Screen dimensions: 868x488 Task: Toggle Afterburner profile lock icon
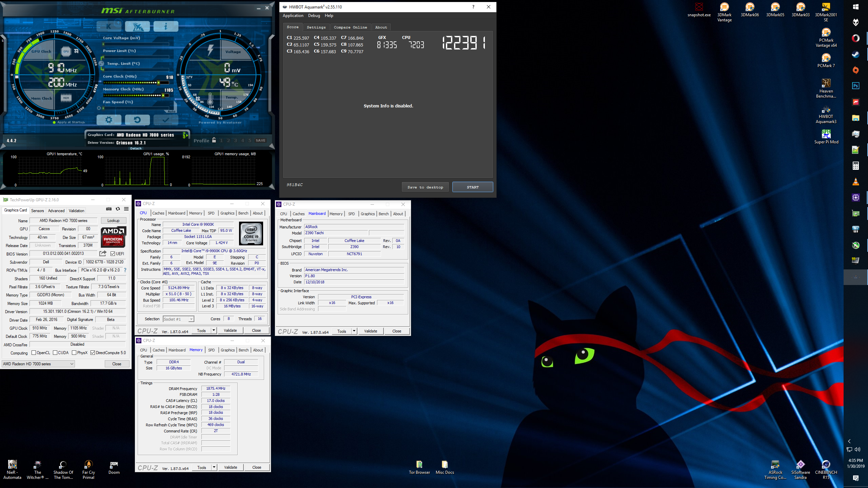click(214, 140)
